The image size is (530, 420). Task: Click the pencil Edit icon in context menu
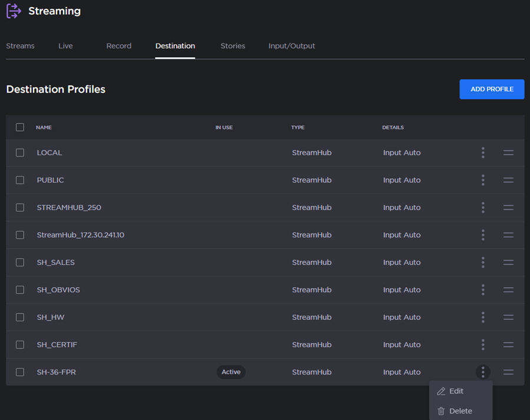tap(440, 391)
